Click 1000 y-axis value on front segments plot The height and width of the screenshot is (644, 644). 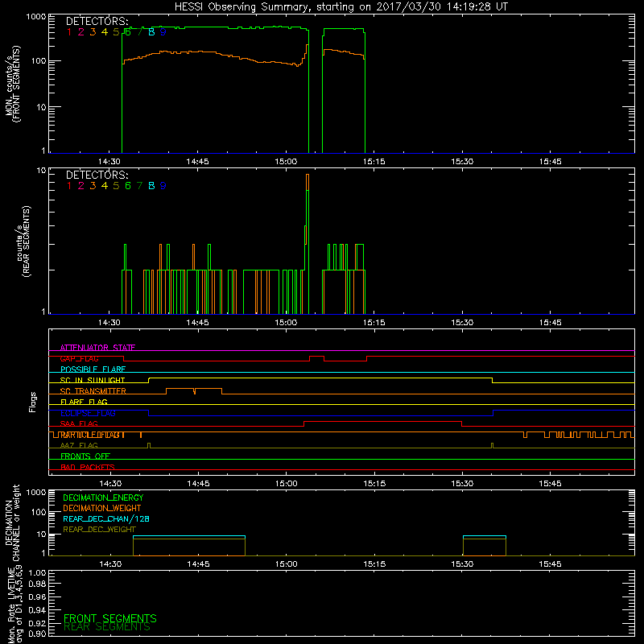(36, 17)
